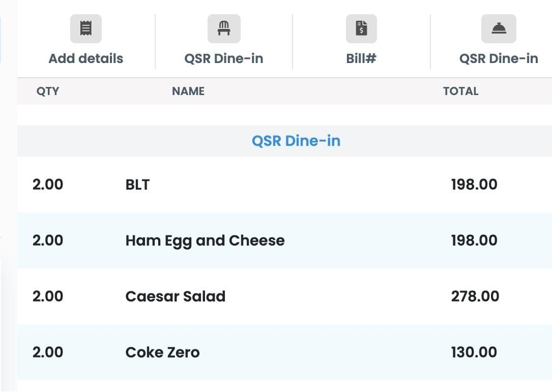Select the Bill# label
552x392 pixels.
361,59
